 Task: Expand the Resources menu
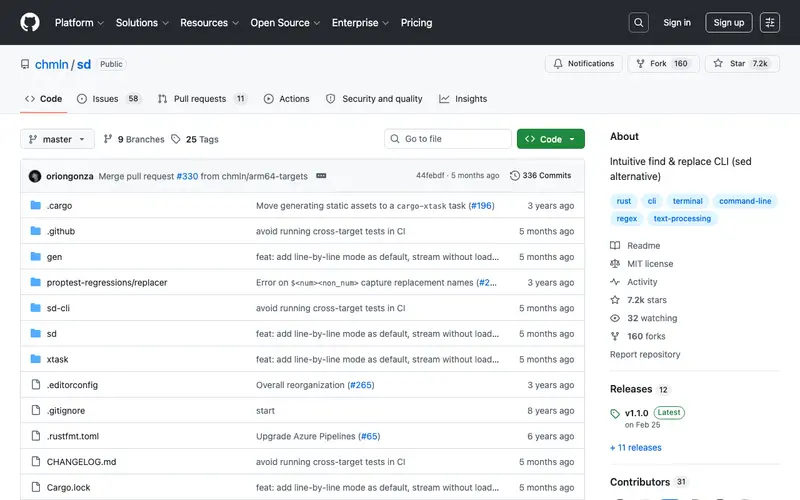click(x=209, y=23)
